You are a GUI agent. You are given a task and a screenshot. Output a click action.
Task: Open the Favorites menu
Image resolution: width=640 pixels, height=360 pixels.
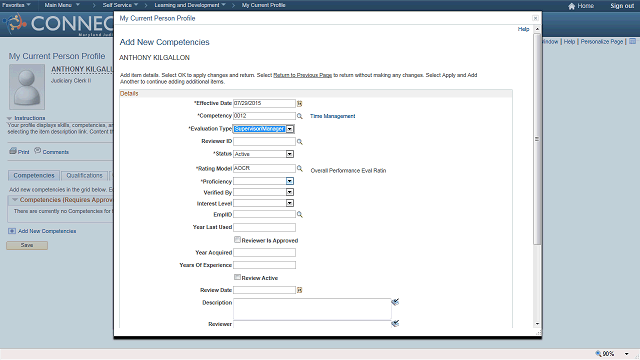pyautogui.click(x=16, y=5)
